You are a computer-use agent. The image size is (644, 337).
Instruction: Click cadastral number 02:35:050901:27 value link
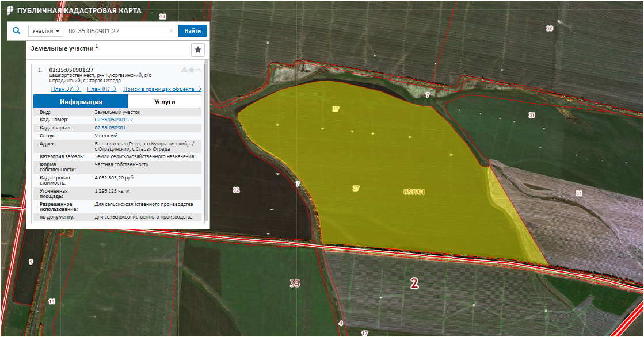click(x=113, y=120)
